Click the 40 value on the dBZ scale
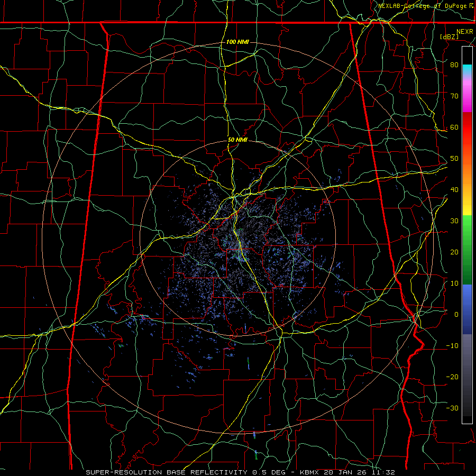The image size is (476, 476). (454, 190)
